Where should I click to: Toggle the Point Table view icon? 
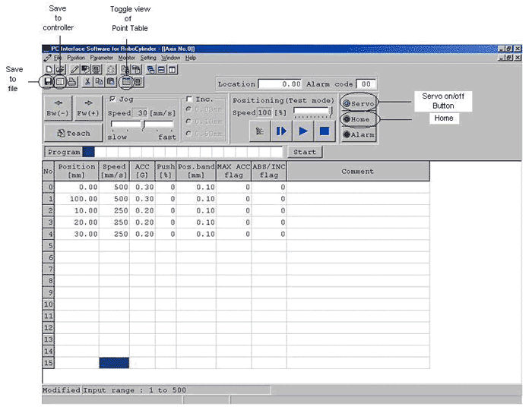[x=126, y=81]
